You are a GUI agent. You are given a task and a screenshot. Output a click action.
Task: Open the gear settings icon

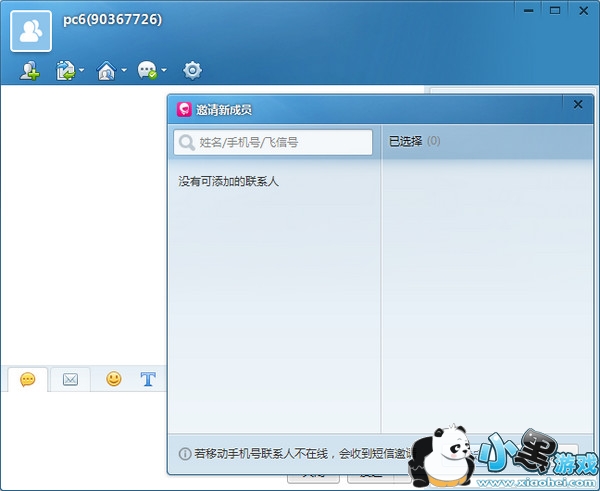192,70
